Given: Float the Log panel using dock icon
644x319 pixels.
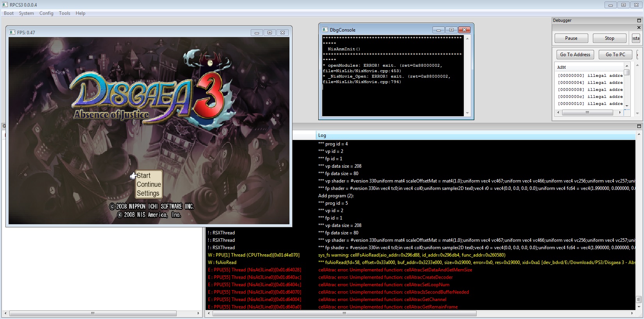Looking at the screenshot, I should (639, 126).
